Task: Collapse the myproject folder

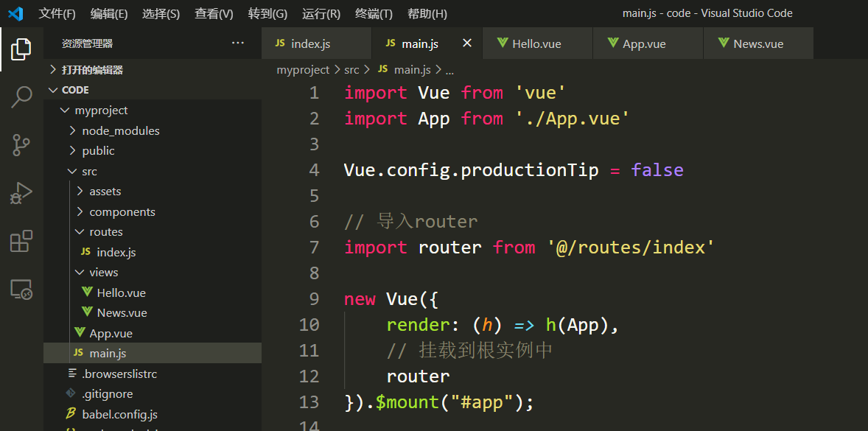Action: pyautogui.click(x=153, y=110)
